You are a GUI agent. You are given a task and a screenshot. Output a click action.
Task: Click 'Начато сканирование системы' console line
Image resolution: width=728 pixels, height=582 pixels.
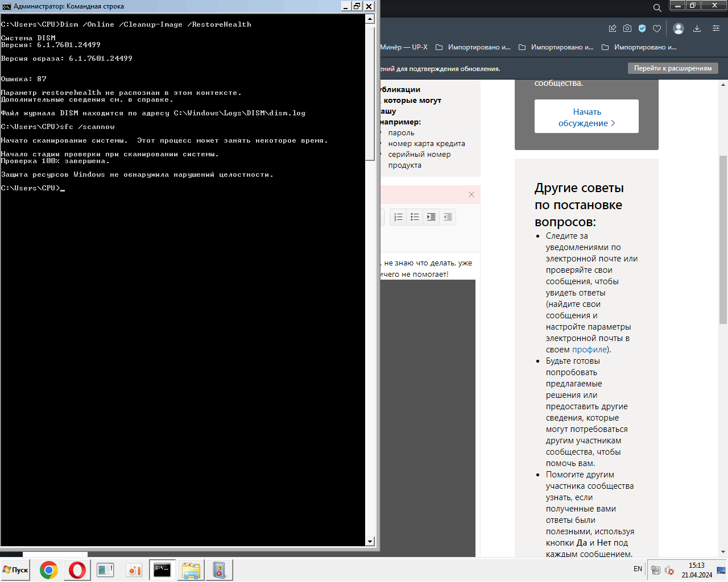pyautogui.click(x=164, y=140)
